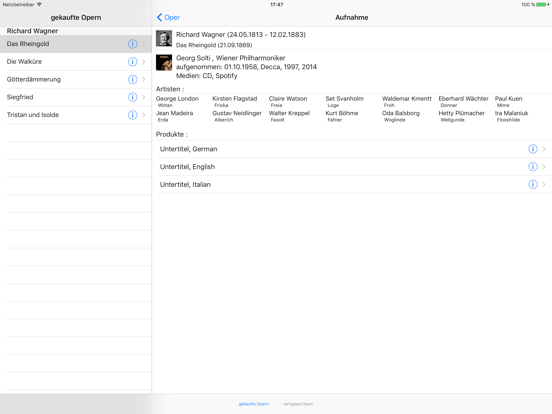Click Solti recording album cover

[164, 62]
